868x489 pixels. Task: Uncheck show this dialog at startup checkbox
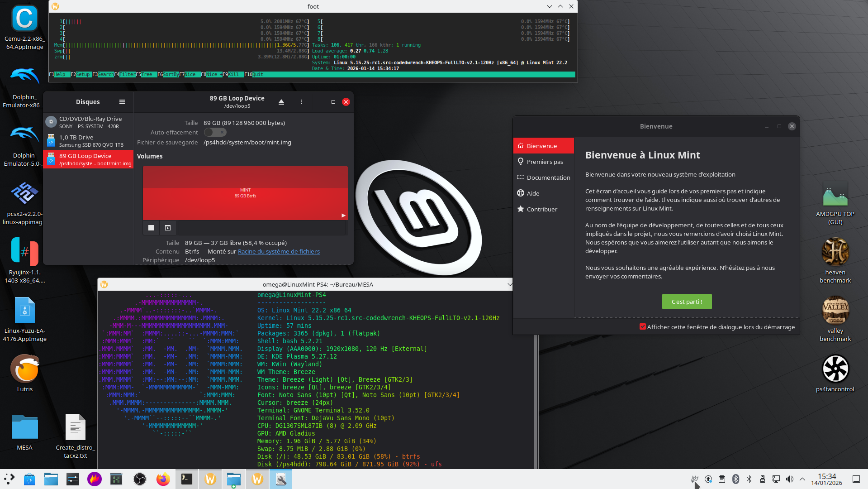(642, 326)
